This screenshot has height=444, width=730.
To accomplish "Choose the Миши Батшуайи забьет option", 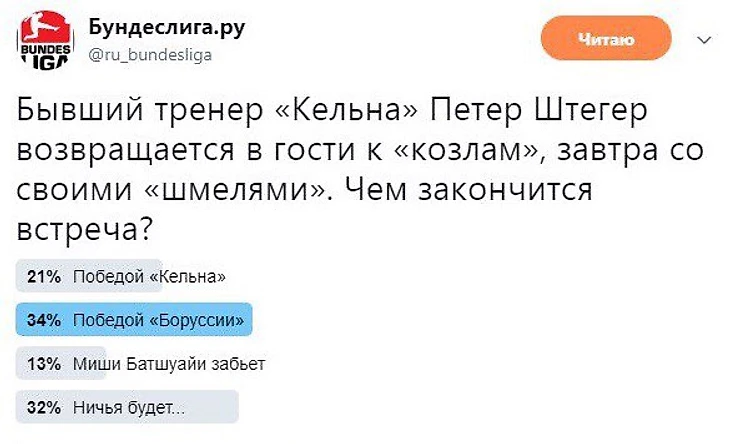I will (169, 364).
